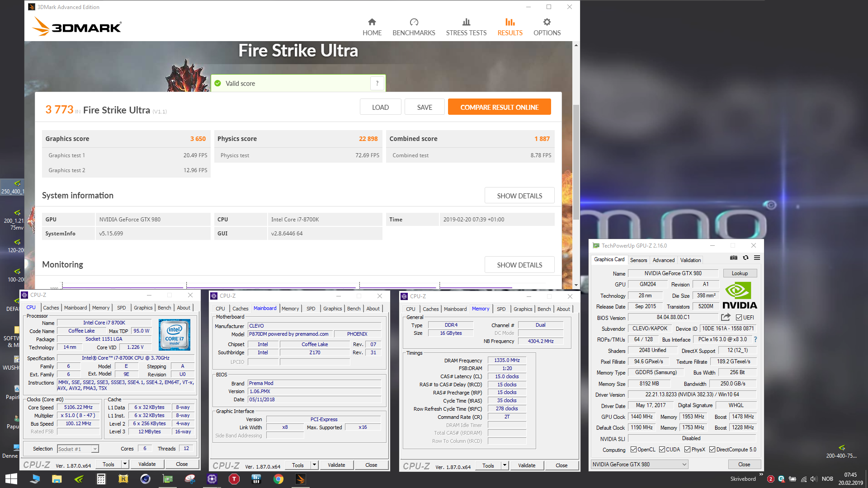The width and height of the screenshot is (868, 488).
Task: Switch to CPU-Z from the taskbar
Action: 212,479
